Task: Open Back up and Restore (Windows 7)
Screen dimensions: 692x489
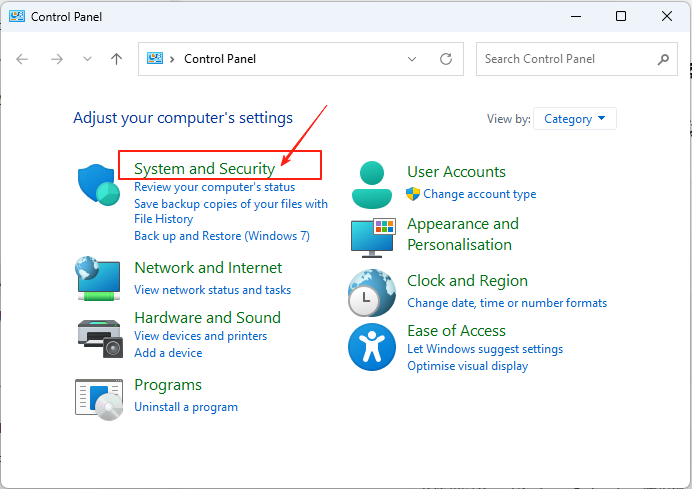Action: click(222, 236)
